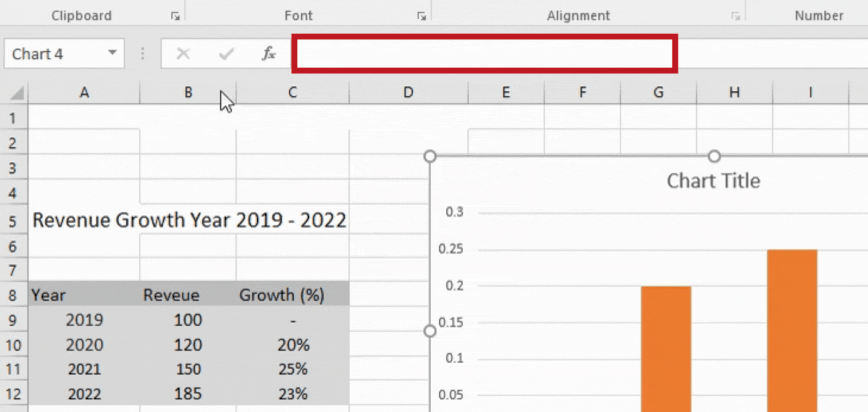Click the Revenue Growth Year 2019 - 2022 heading
Screen dimensions: 868x412
[x=189, y=220]
